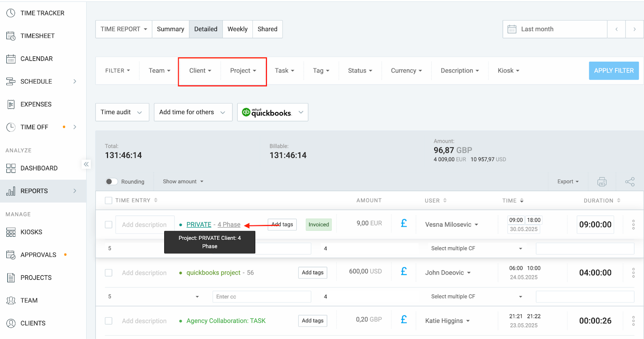Print the report using printer icon
This screenshot has width=644, height=339.
tap(602, 182)
